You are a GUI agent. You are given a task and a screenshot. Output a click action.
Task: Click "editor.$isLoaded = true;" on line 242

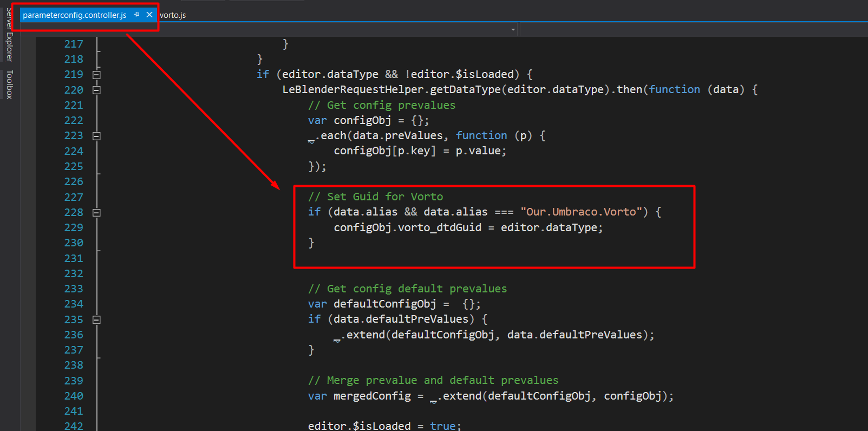(x=384, y=426)
